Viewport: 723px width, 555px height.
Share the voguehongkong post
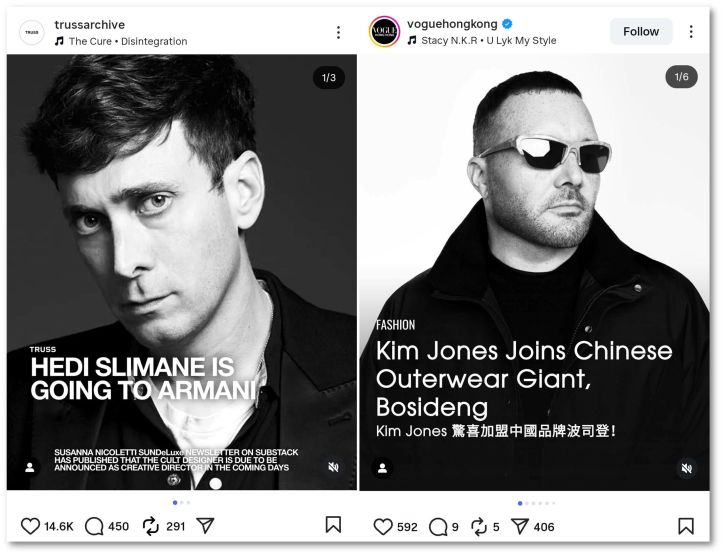click(x=520, y=526)
